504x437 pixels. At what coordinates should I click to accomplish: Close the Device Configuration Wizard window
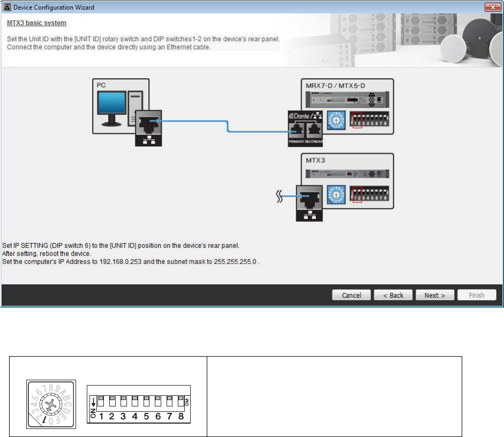[492, 7]
